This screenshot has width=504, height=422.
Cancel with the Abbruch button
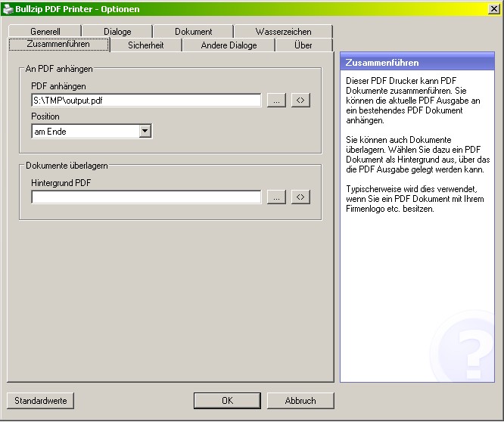pyautogui.click(x=300, y=401)
